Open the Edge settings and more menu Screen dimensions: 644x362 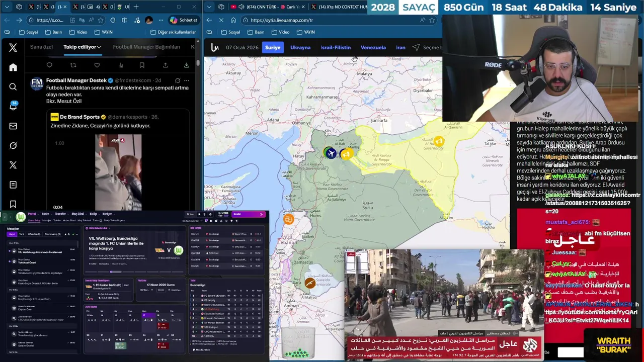click(x=162, y=20)
